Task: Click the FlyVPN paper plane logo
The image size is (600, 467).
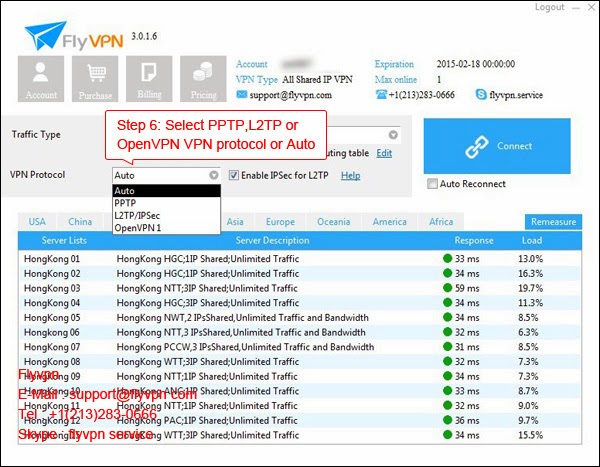Action: coord(45,35)
